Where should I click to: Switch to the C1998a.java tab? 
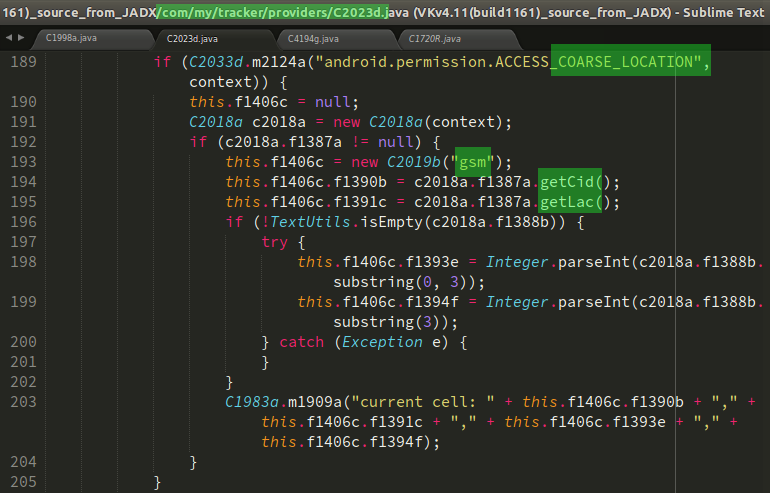coord(70,38)
